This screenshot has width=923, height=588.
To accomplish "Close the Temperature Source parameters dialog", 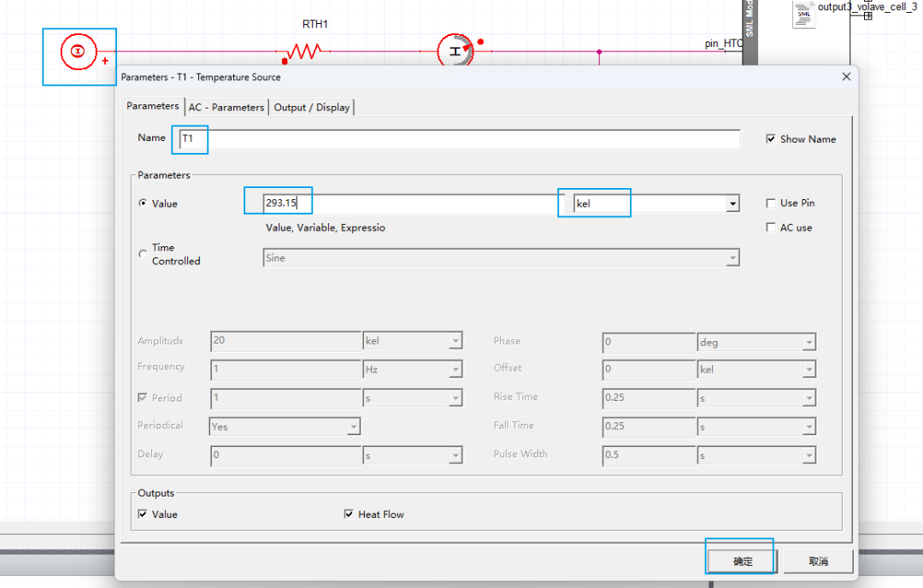I will pyautogui.click(x=846, y=77).
